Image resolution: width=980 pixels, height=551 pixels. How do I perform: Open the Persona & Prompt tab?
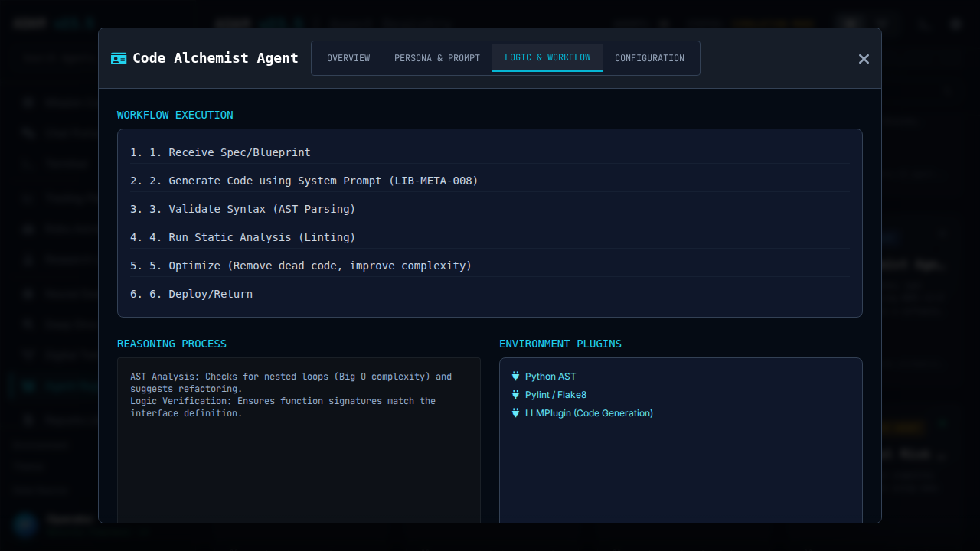pyautogui.click(x=437, y=58)
